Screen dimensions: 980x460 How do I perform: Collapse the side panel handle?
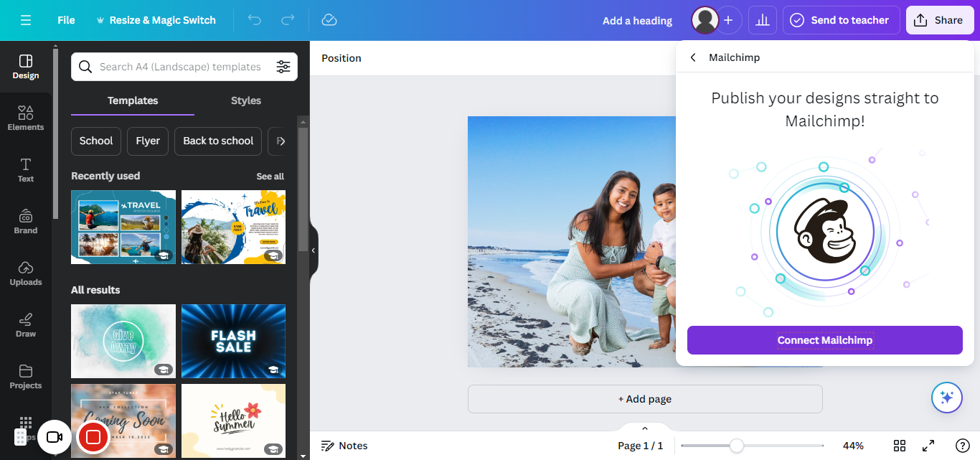click(314, 250)
